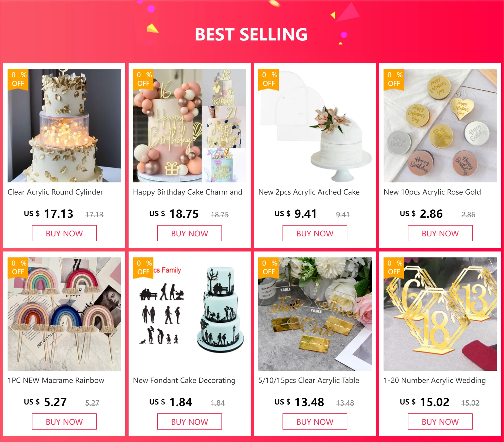Click BUY NOW for the 17.13 cylinder
This screenshot has height=442, width=504.
coord(64,233)
